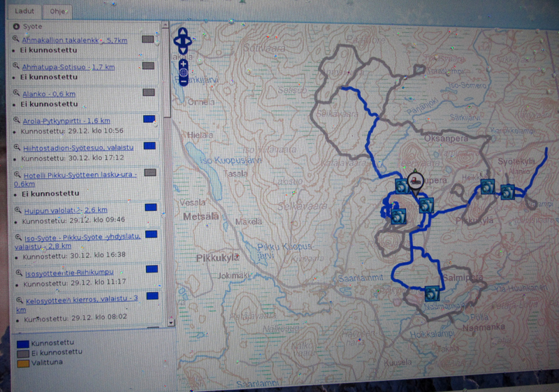Screen dimensions: 559x392
Task: Pan the map up with arrow control
Action: pyautogui.click(x=183, y=32)
